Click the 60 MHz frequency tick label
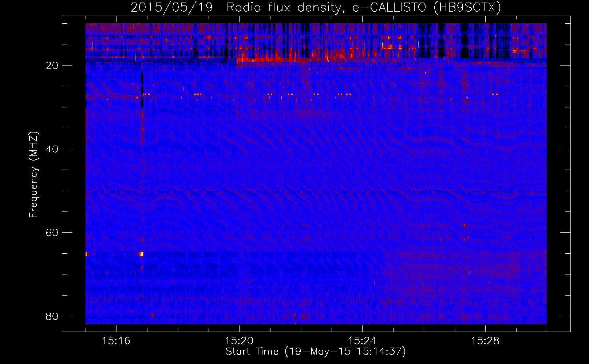Image resolution: width=589 pixels, height=364 pixels. pos(52,233)
